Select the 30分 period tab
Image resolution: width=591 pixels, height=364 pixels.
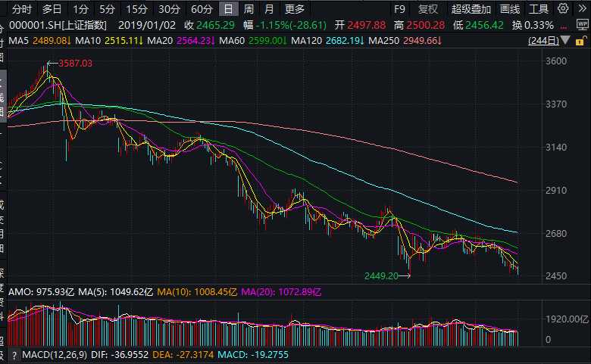pos(169,9)
